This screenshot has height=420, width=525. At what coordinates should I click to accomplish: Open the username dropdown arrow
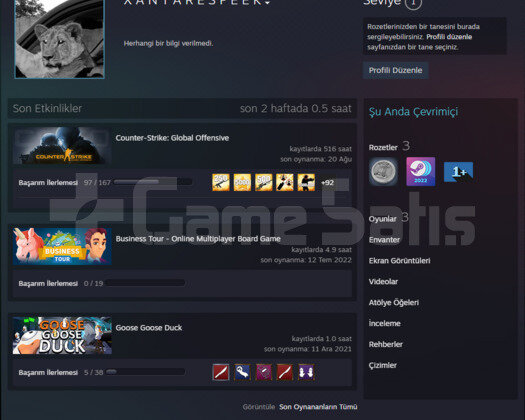pos(267,3)
